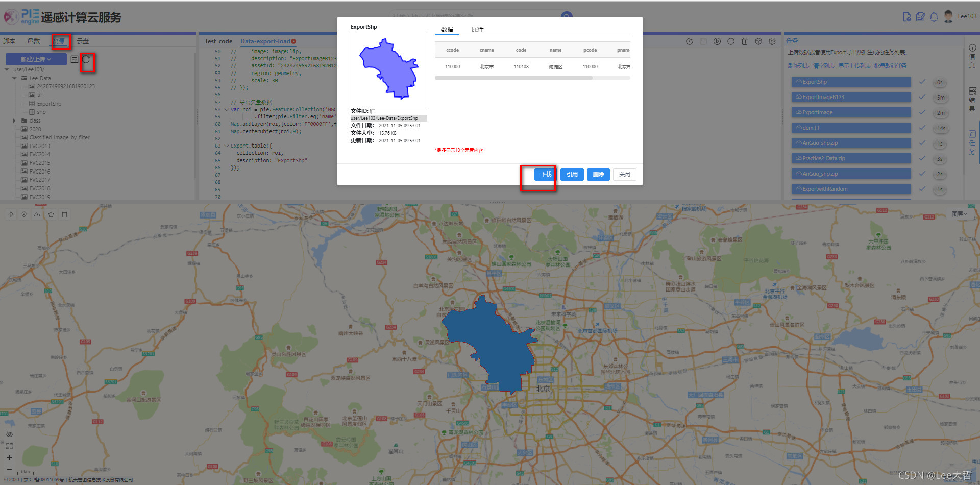
Task: Click the horizontal scrollbar of the data table
Action: click(x=513, y=78)
